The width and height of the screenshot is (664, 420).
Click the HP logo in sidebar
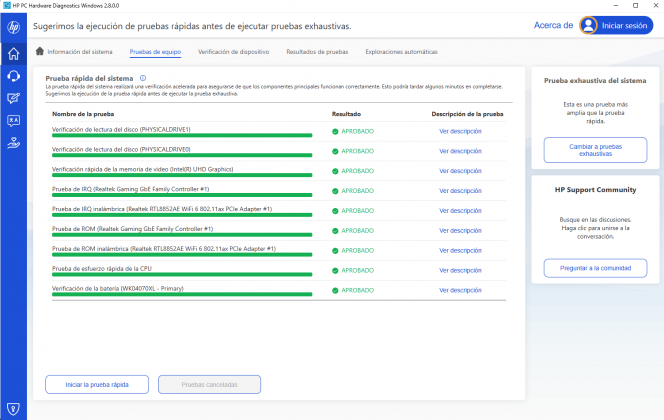14,27
